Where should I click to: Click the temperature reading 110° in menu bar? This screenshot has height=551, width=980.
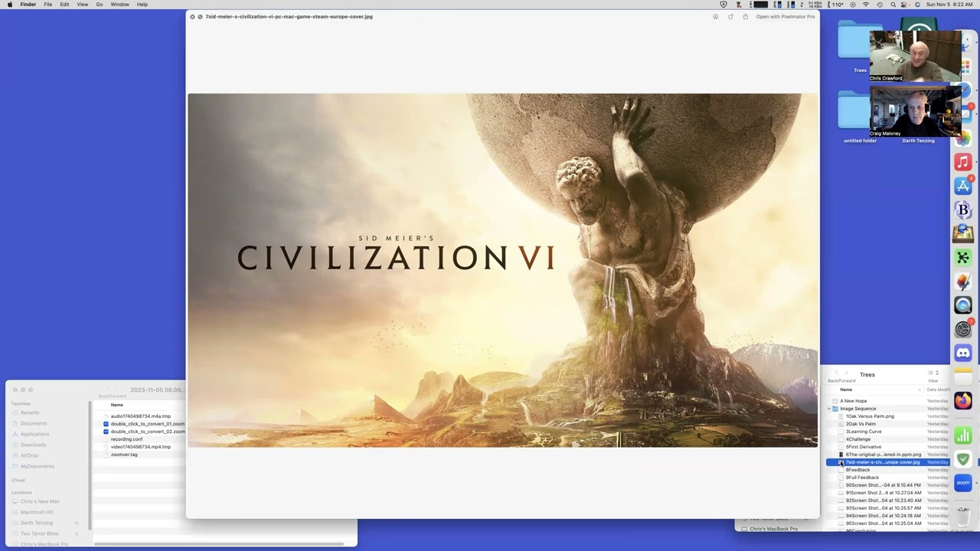click(x=838, y=5)
